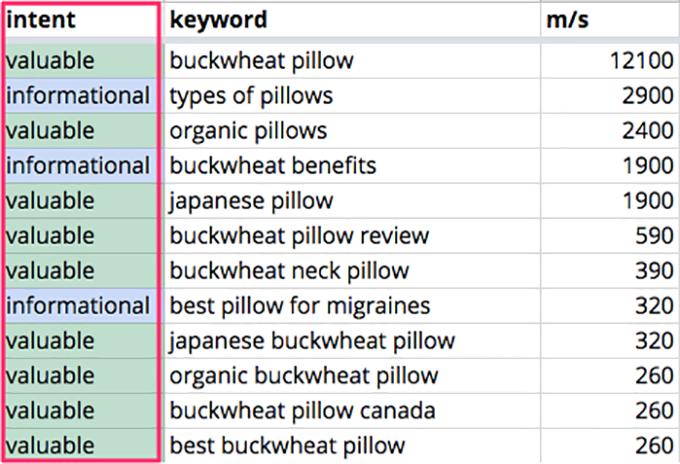Click the 'japanese buckwheat pillow' cell
The width and height of the screenshot is (680, 464).
pyautogui.click(x=352, y=341)
